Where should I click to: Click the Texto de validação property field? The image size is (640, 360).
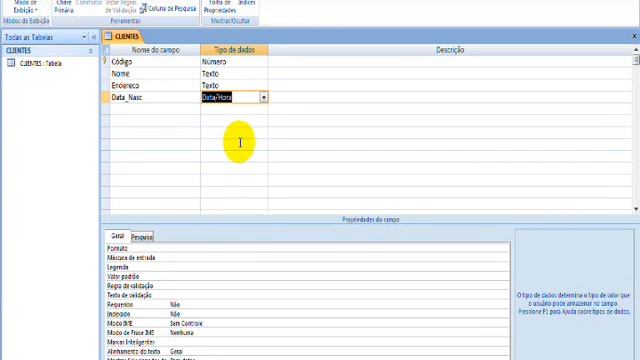click(x=339, y=295)
